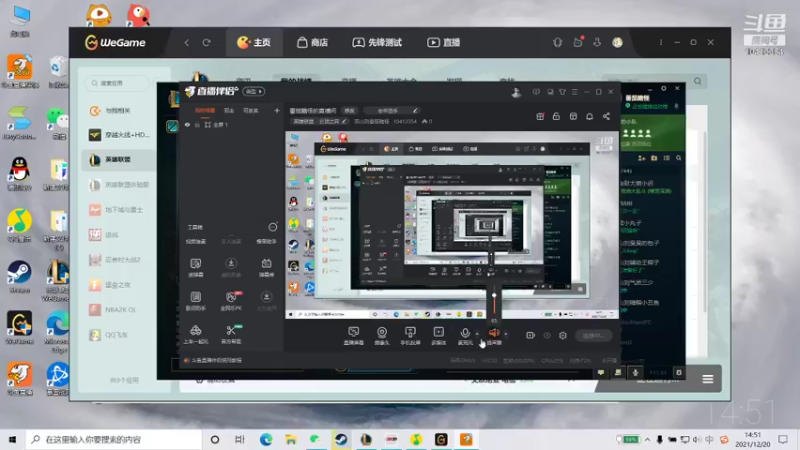Mute the microphone in stream toolbar
Screen dimensions: 800x450
[x=465, y=333]
